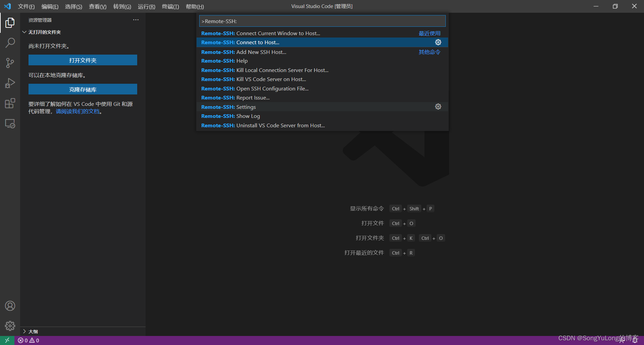This screenshot has width=644, height=345.
Task: Select Remote-SSH Help command
Action: pyautogui.click(x=322, y=61)
